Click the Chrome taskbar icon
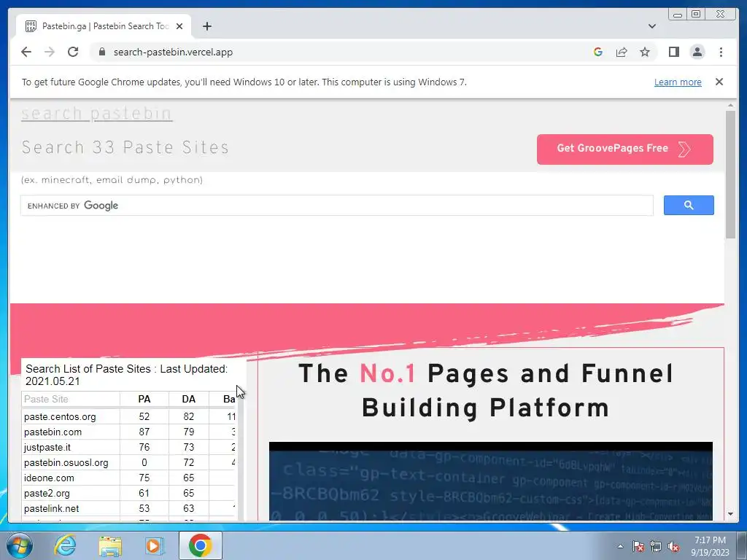Screen dimensions: 747x560 (x=200, y=545)
